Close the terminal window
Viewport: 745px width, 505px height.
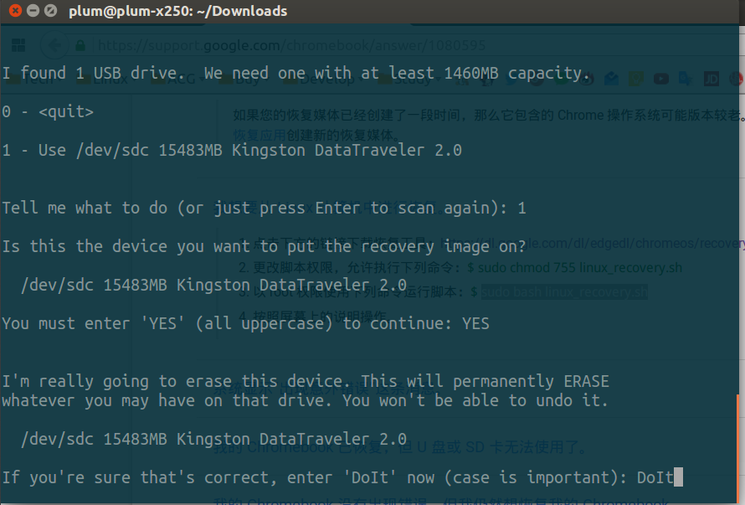pos(13,11)
